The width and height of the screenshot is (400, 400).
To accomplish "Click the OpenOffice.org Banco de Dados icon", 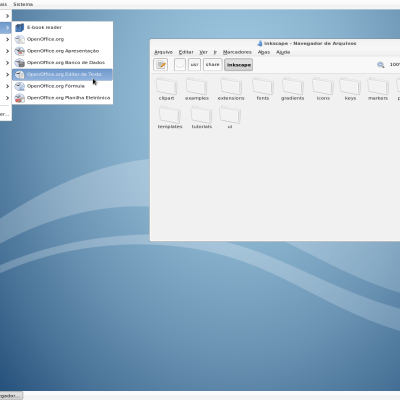I will pyautogui.click(x=20, y=63).
